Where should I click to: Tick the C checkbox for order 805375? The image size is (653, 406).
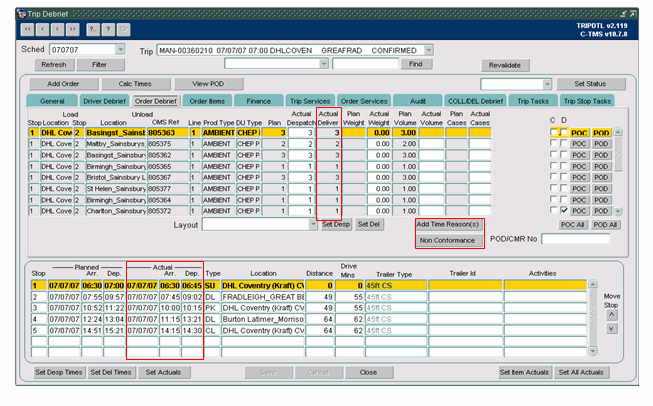[553, 143]
